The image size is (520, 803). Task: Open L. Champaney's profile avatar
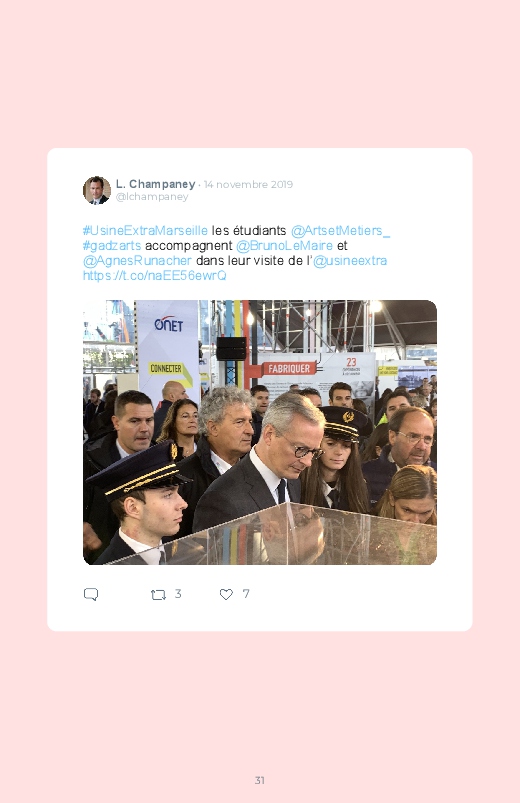97,190
